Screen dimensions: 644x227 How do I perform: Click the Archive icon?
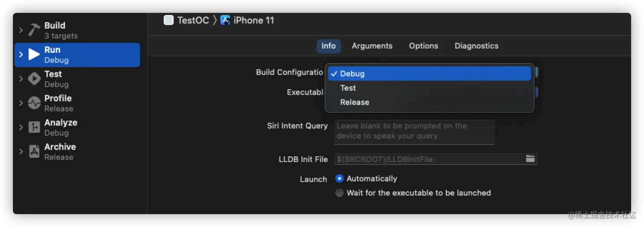click(34, 151)
